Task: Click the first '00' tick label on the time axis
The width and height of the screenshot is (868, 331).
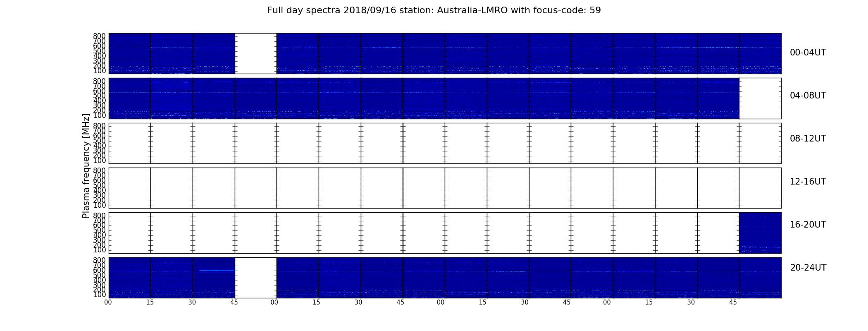Action: 108,302
